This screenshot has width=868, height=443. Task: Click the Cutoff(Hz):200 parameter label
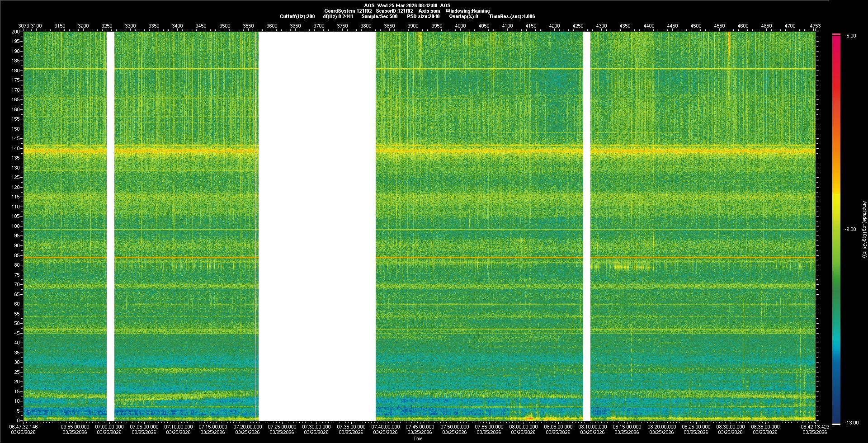pyautogui.click(x=297, y=16)
